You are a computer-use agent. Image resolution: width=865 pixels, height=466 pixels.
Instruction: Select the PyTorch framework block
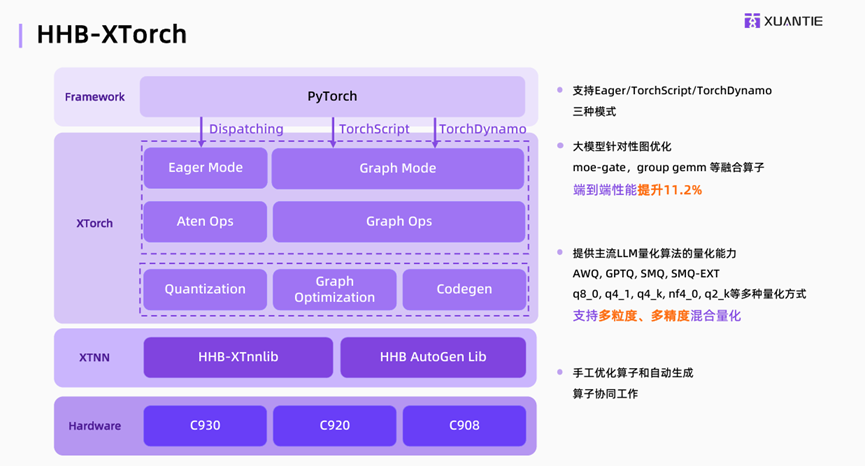pos(332,97)
